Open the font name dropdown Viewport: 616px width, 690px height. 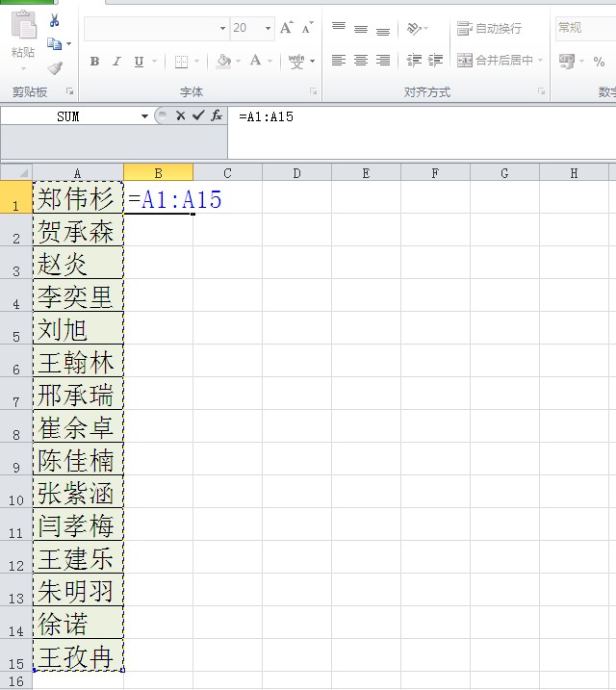coord(223,29)
